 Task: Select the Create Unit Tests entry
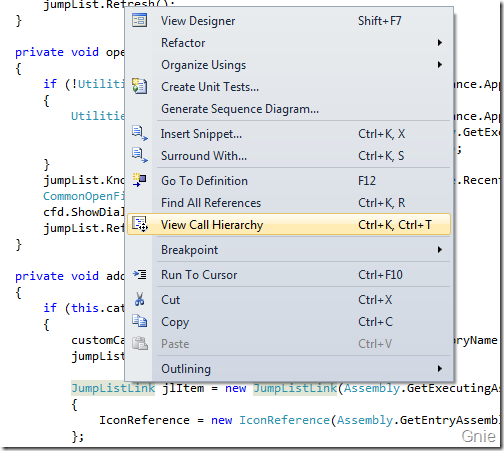pos(289,87)
